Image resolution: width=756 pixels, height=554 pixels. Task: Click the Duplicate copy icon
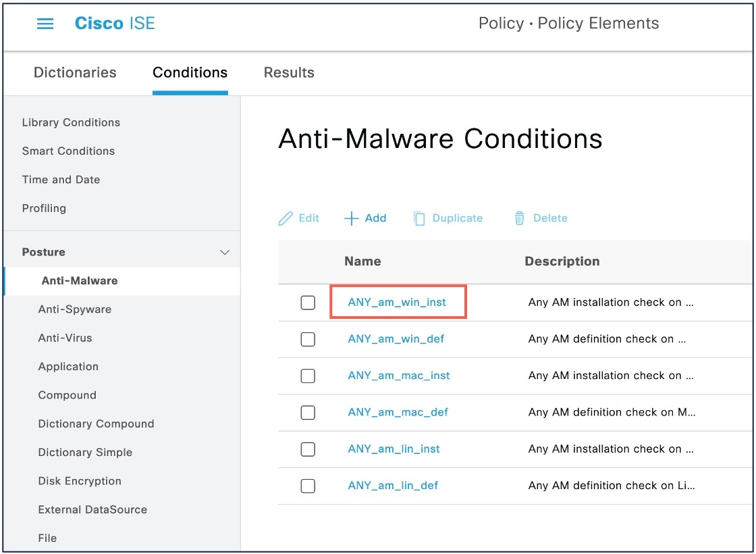pyautogui.click(x=419, y=219)
